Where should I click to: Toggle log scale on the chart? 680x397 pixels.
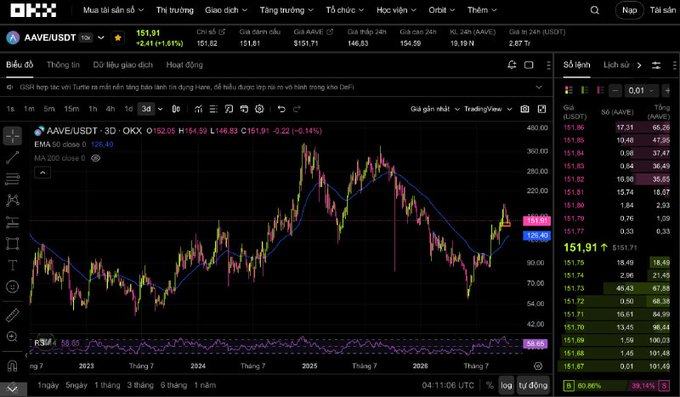tap(506, 385)
